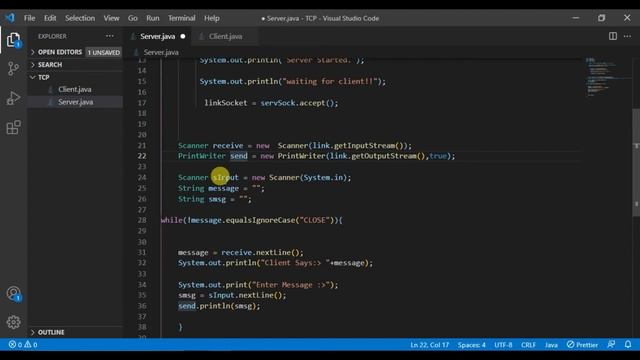Click '1 UNSAVED' badge in Open Editors
640x360 pixels.
[104, 53]
